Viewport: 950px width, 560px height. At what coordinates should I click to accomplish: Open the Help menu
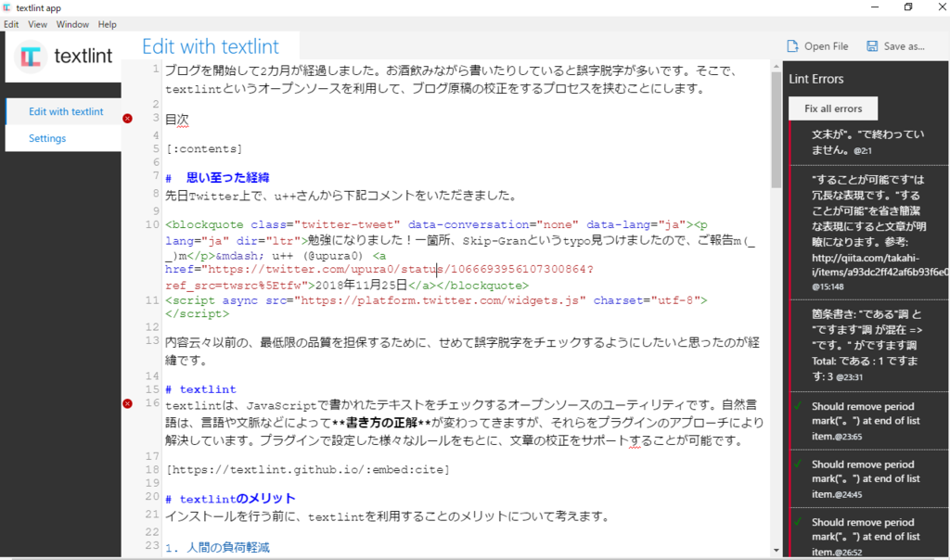click(x=107, y=24)
